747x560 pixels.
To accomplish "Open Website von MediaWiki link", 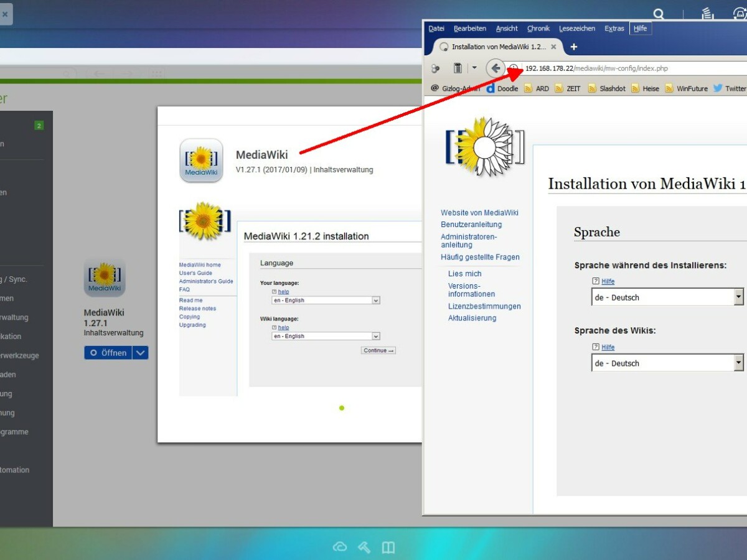I will tap(479, 213).
